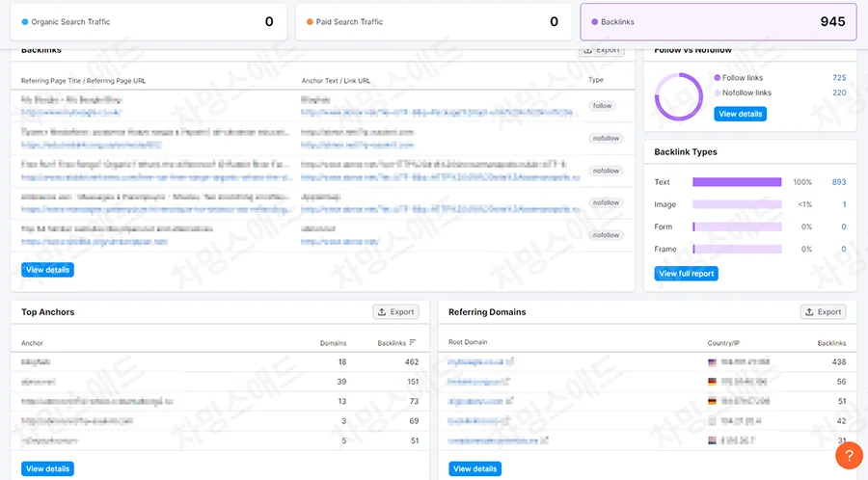Open the 893 Text backlinks count
This screenshot has width=868, height=480.
838,182
